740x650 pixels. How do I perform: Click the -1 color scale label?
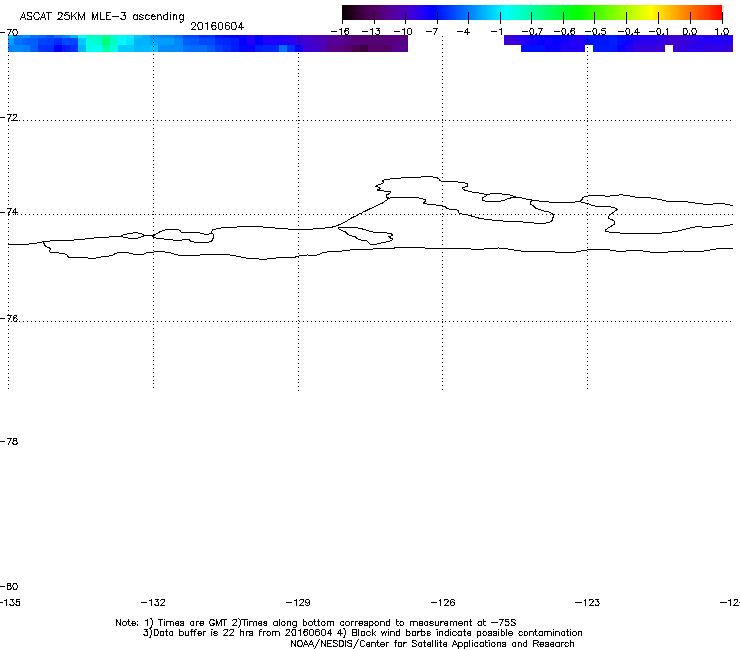click(x=496, y=32)
